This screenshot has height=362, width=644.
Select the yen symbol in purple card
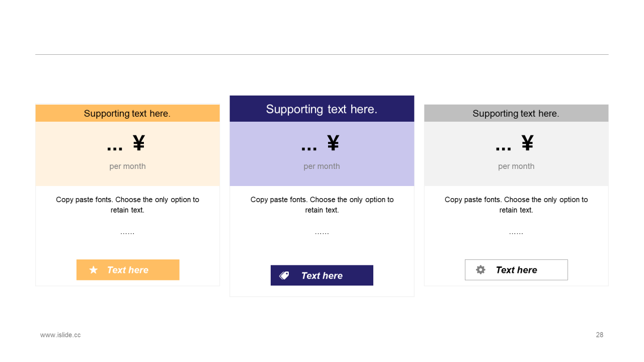(333, 143)
